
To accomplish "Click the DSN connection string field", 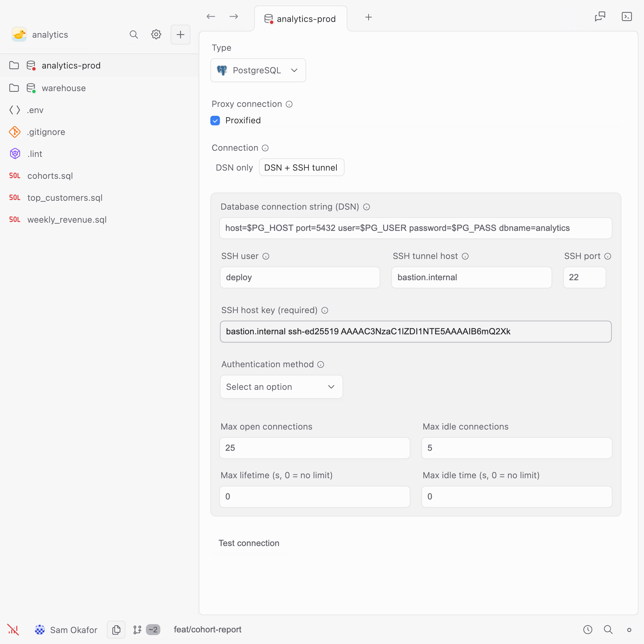I will (416, 228).
